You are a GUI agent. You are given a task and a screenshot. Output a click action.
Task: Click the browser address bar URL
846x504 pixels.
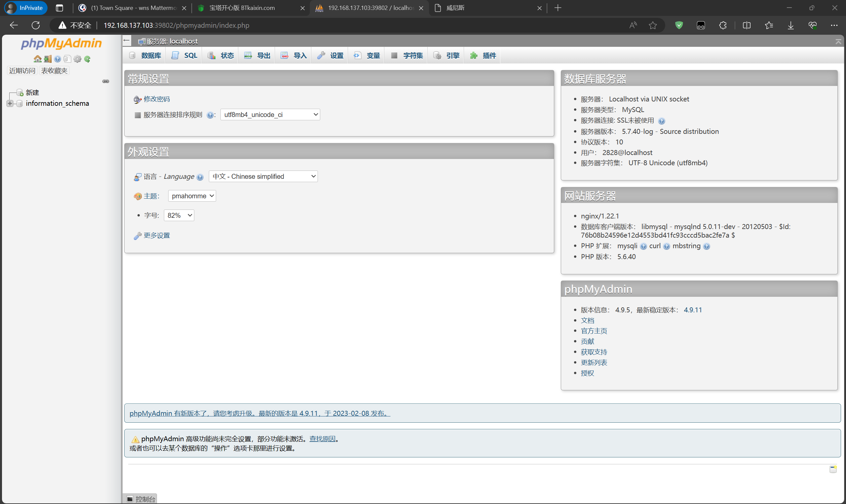(x=176, y=25)
